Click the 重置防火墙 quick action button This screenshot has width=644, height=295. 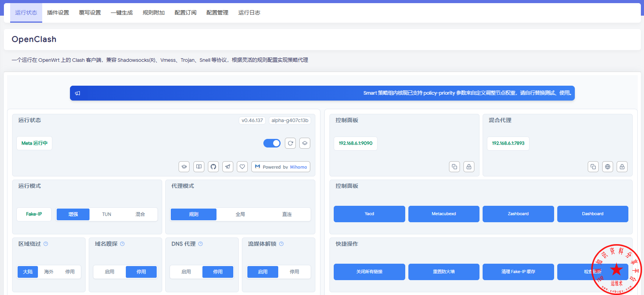(444, 272)
